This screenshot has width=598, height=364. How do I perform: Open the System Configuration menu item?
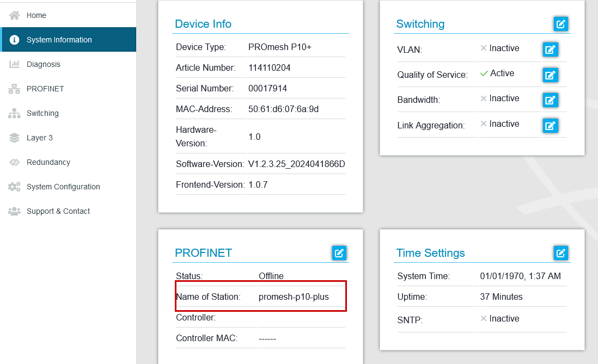[x=68, y=187]
